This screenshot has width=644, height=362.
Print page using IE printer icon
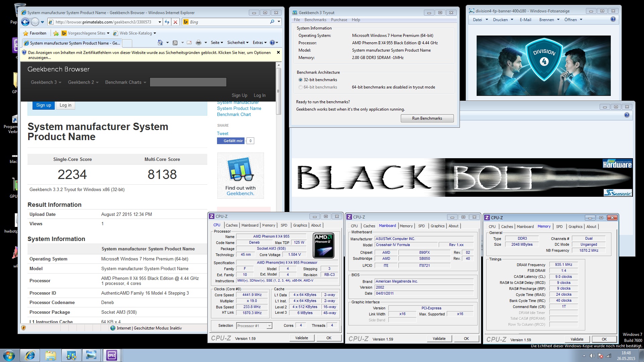pos(199,43)
